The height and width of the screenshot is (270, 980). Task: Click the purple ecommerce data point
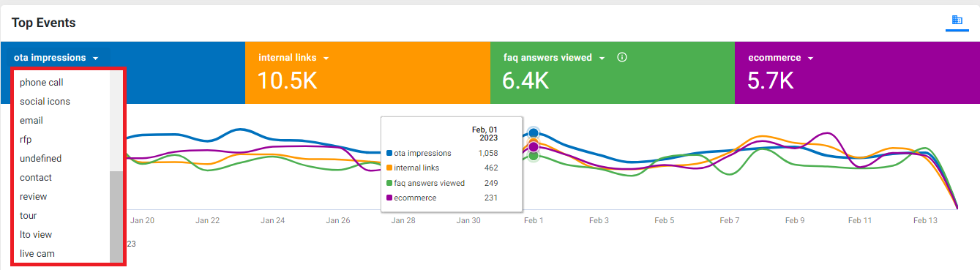tap(534, 147)
